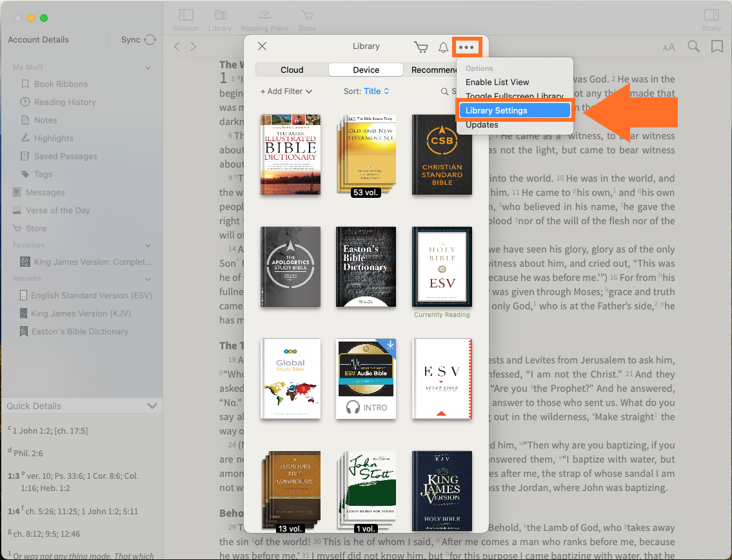Toggle the Sidebar toolbar icon
Viewport: 732px width, 560px height.
point(186,21)
